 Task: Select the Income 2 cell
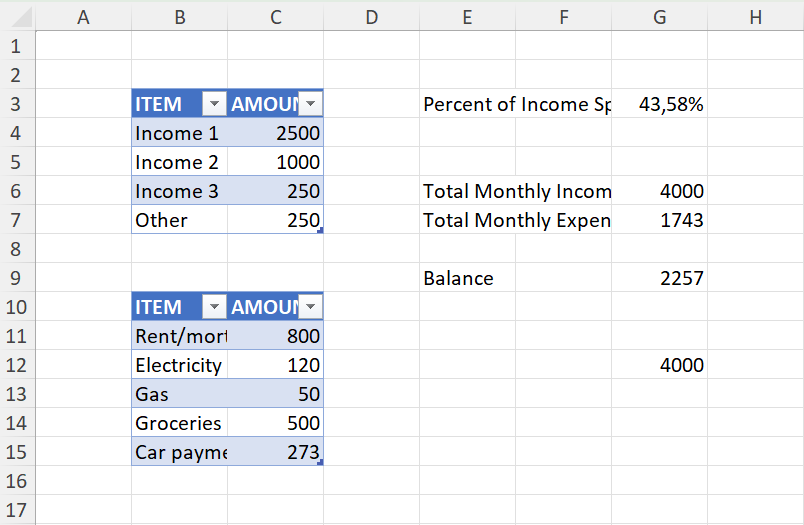click(179, 162)
